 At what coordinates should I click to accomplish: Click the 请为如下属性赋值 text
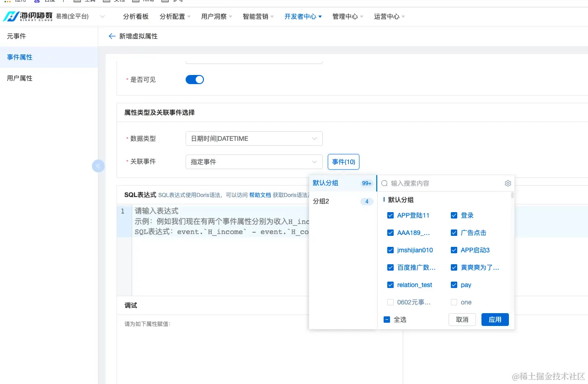coord(147,324)
